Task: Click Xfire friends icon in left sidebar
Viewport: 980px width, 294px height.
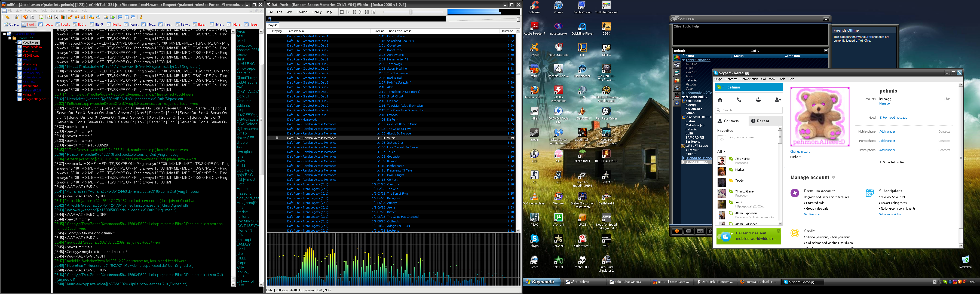Action: click(x=677, y=58)
